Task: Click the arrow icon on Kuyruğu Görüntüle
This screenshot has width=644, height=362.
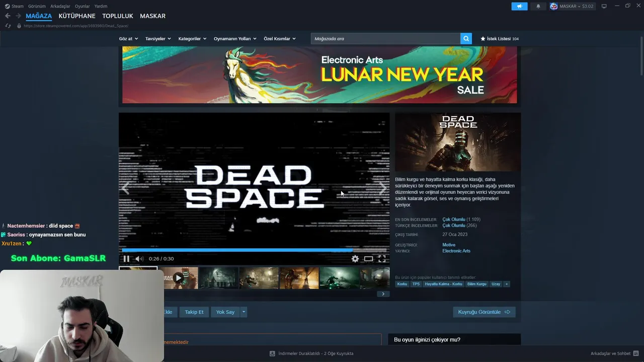Action: pos(507,312)
